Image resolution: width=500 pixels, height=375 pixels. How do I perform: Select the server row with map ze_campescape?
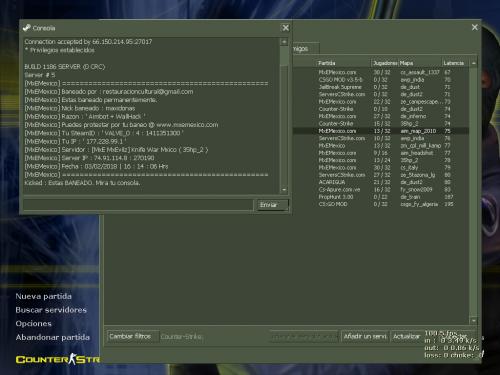click(x=381, y=102)
